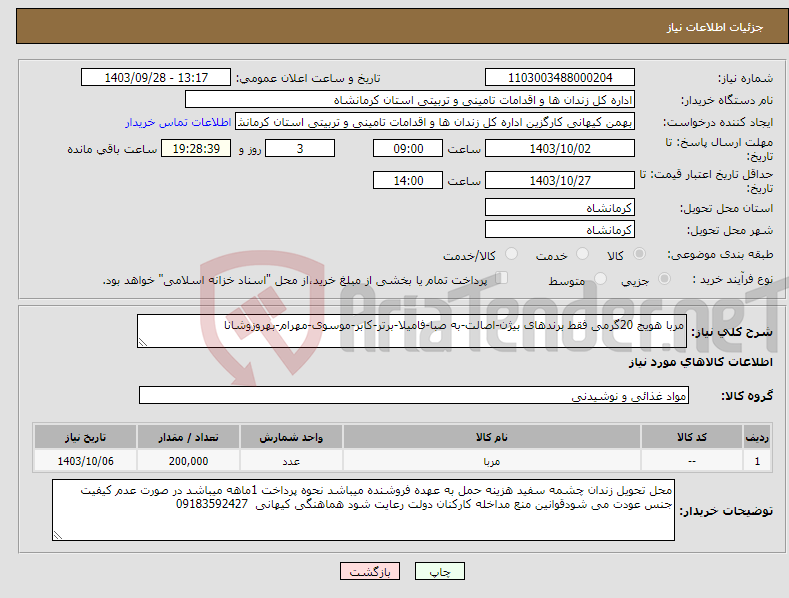This screenshot has width=789, height=598.
Task: Click the price validity date 1403/10/27
Action: point(560,180)
